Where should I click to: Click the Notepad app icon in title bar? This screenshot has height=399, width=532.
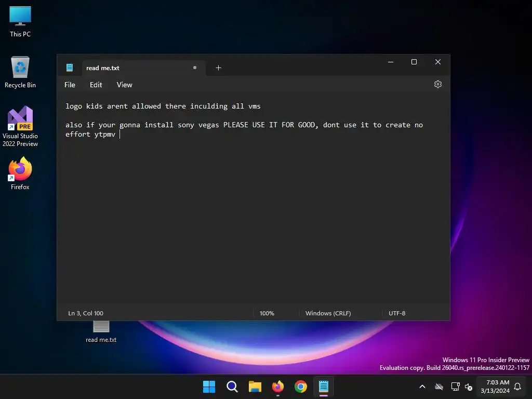[70, 68]
